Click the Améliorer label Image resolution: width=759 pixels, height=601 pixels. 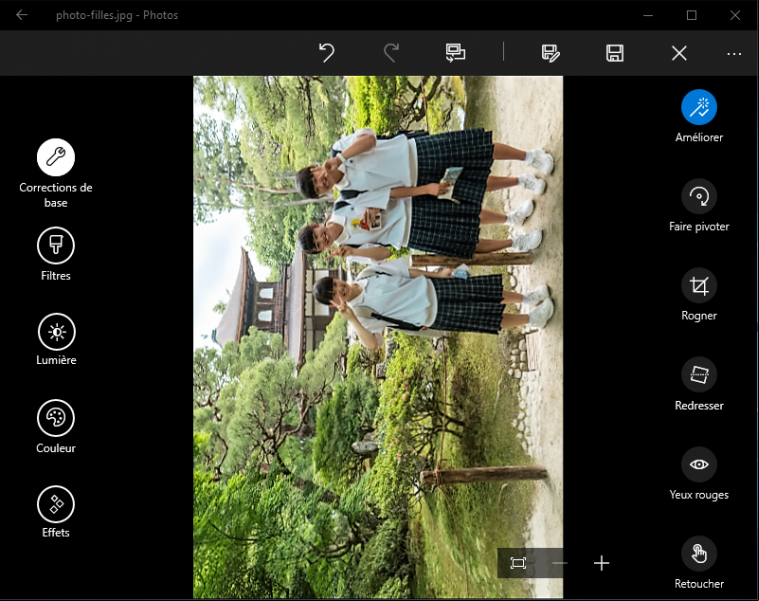coord(699,137)
